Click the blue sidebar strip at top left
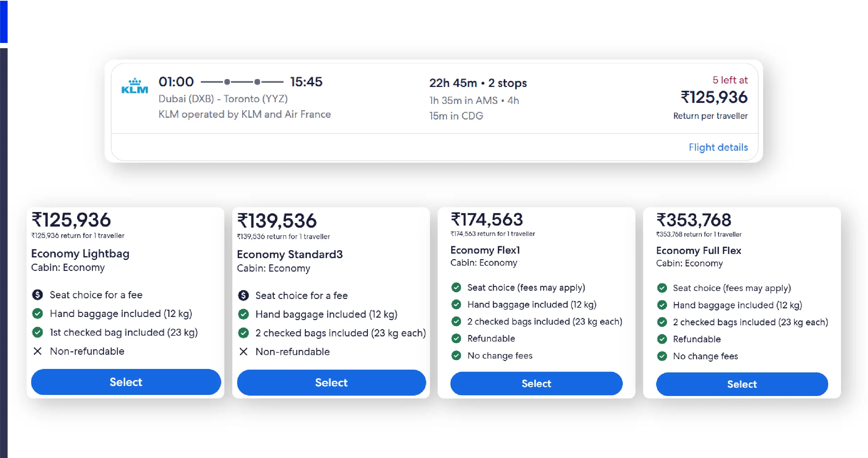 pyautogui.click(x=3, y=21)
